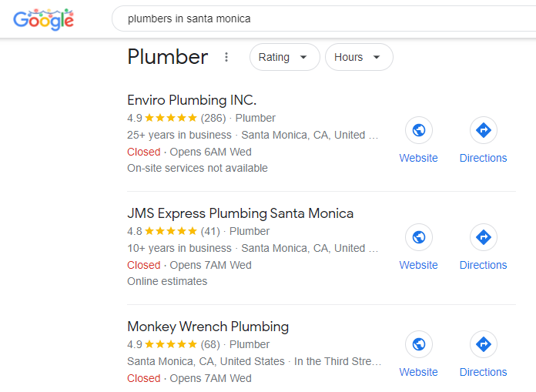Expand the Hours filter dropdown
The height and width of the screenshot is (392, 536).
pos(359,57)
